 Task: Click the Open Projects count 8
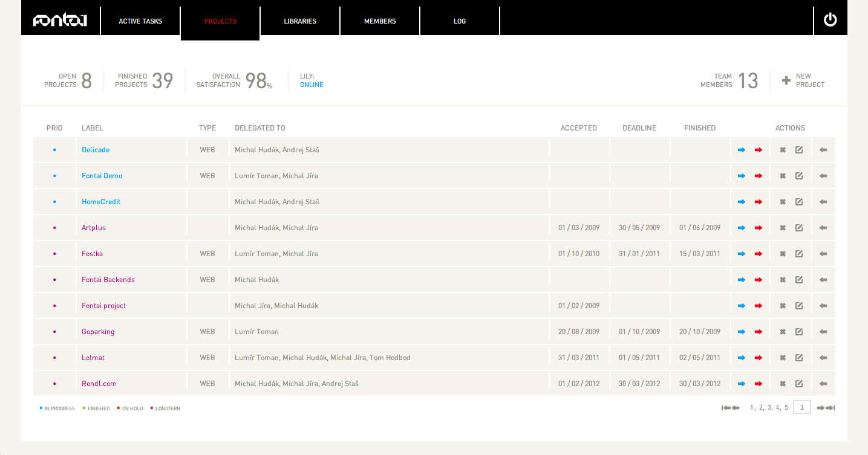pyautogui.click(x=86, y=81)
